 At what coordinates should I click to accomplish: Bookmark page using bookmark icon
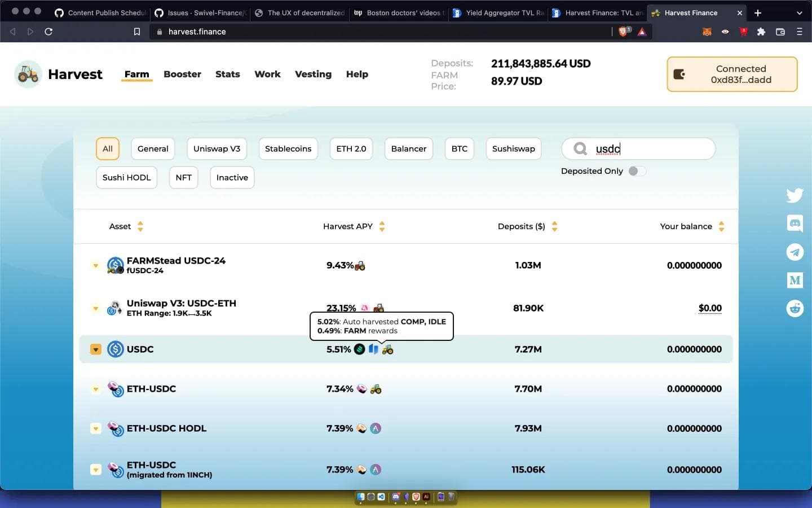[136, 32]
